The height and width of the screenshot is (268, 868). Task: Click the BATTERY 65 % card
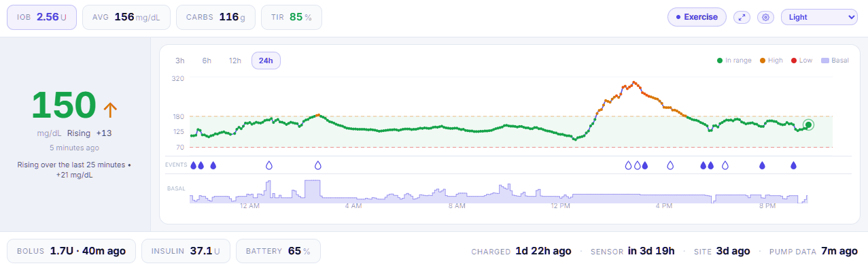click(x=278, y=251)
